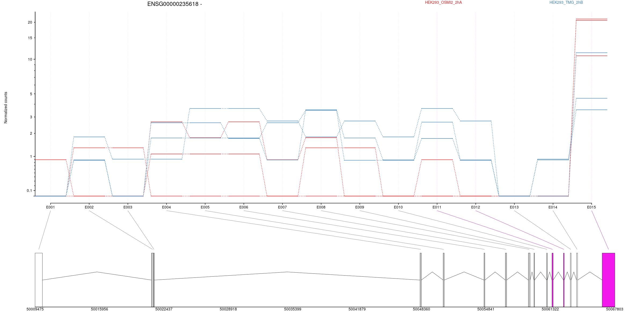The width and height of the screenshot is (644, 322).
Task: Select the HEK293_TMG_2hB legend label
Action: click(566, 2)
